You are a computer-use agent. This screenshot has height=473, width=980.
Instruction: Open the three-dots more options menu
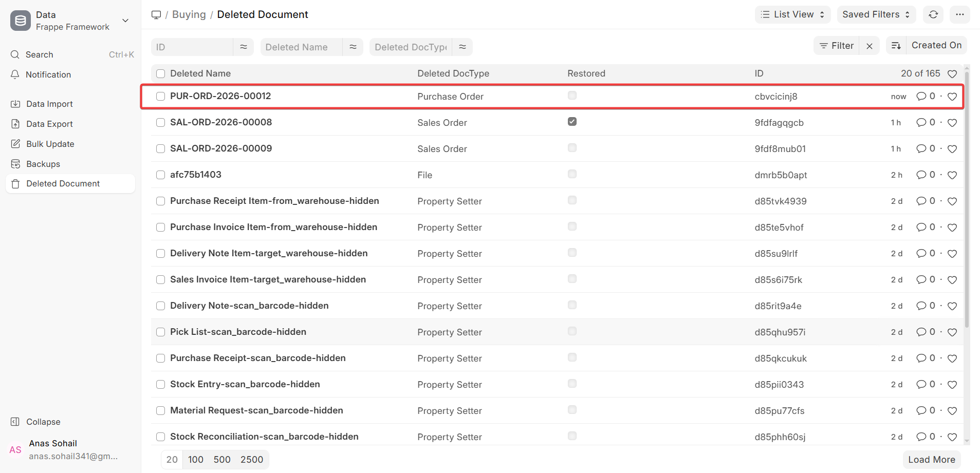[x=959, y=14]
